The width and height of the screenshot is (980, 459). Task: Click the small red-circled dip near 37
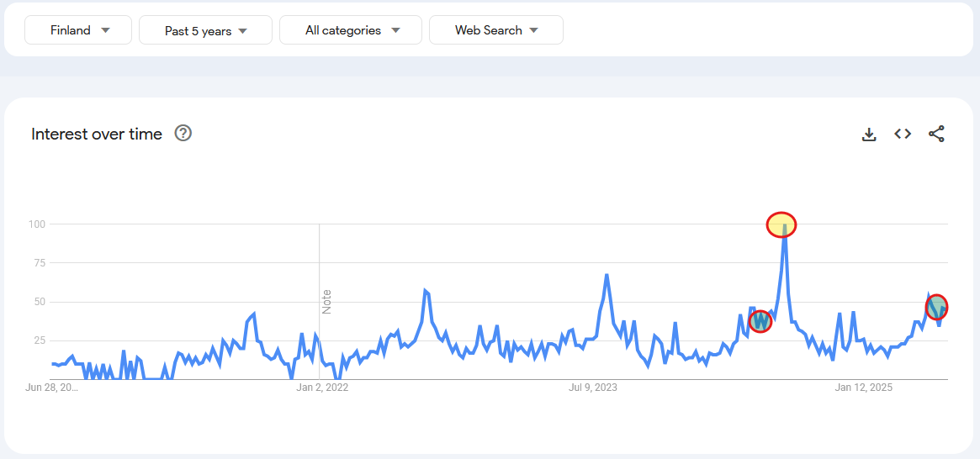(x=760, y=321)
